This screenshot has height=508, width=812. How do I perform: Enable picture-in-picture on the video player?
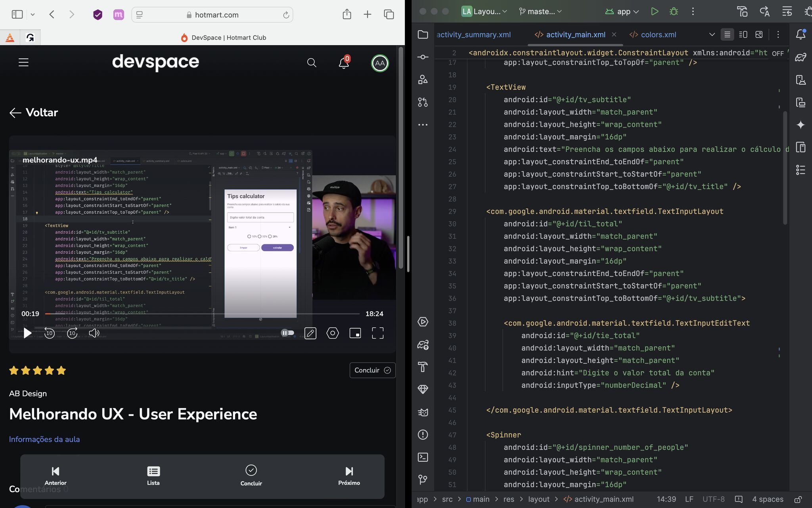point(355,333)
